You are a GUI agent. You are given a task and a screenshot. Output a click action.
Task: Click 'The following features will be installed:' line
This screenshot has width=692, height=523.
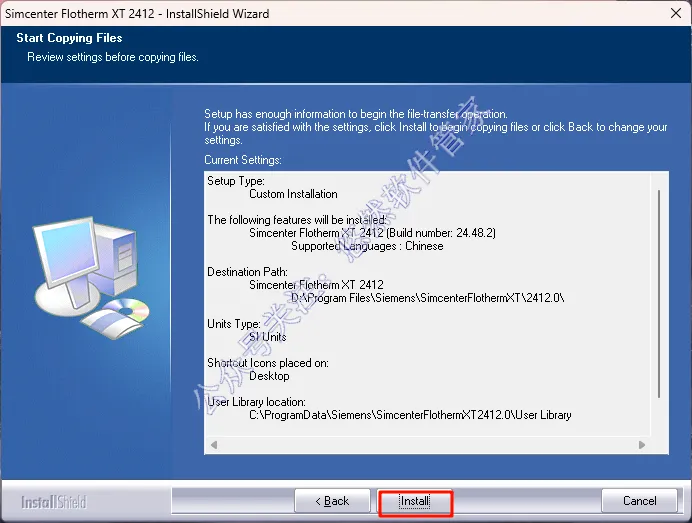(297, 220)
